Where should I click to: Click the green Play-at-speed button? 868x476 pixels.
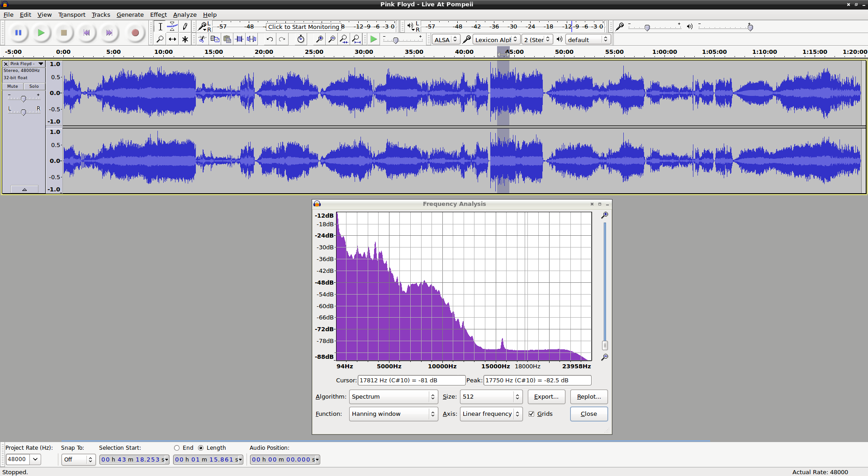(x=374, y=39)
